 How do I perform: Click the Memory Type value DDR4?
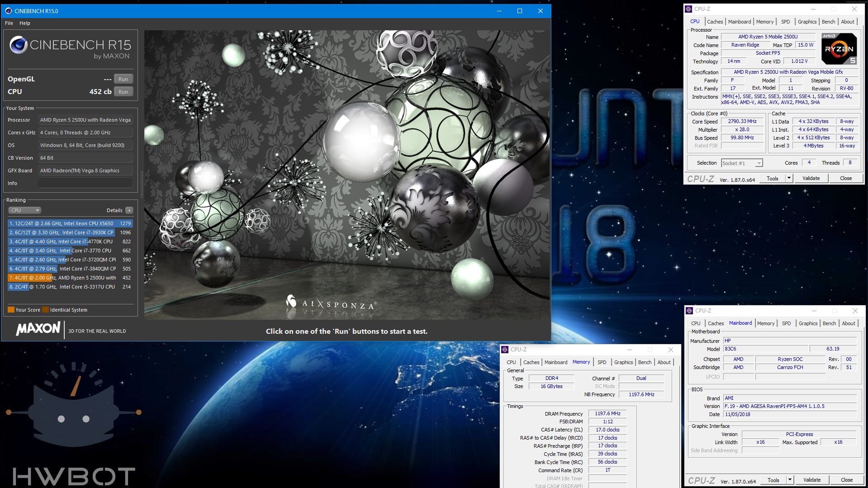[x=551, y=378]
